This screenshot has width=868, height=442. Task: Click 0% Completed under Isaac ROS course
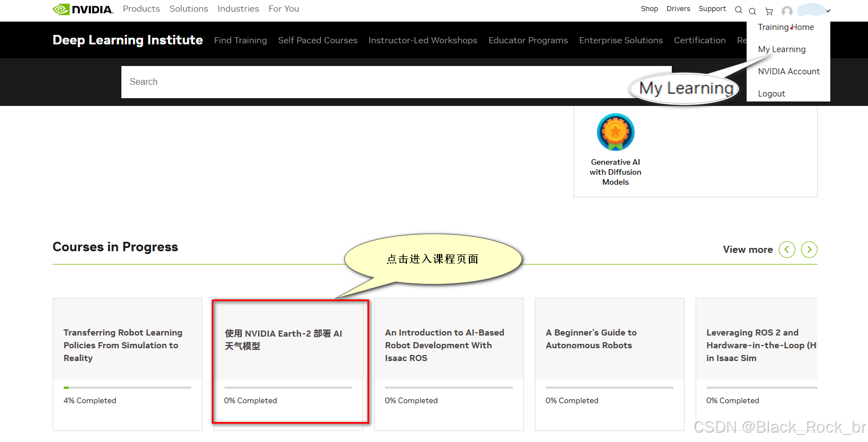411,400
